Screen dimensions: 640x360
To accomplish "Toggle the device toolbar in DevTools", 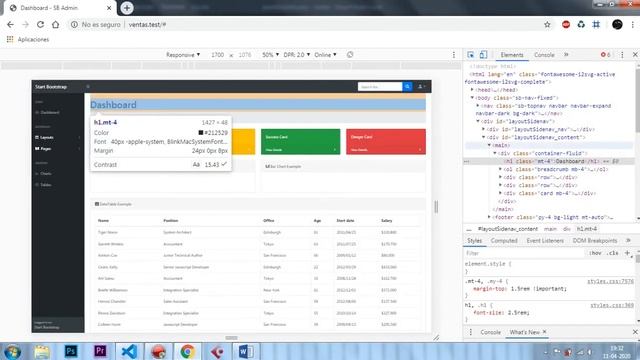I will (x=483, y=55).
